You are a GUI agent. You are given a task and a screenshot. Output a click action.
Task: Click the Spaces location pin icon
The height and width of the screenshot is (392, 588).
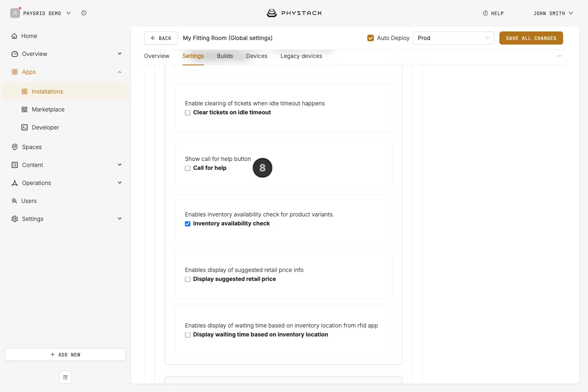(x=15, y=147)
